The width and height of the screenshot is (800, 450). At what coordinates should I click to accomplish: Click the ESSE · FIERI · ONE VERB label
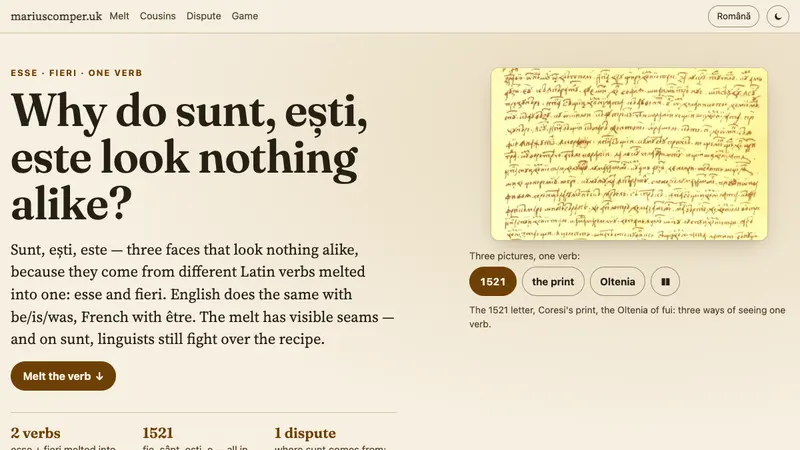click(77, 73)
